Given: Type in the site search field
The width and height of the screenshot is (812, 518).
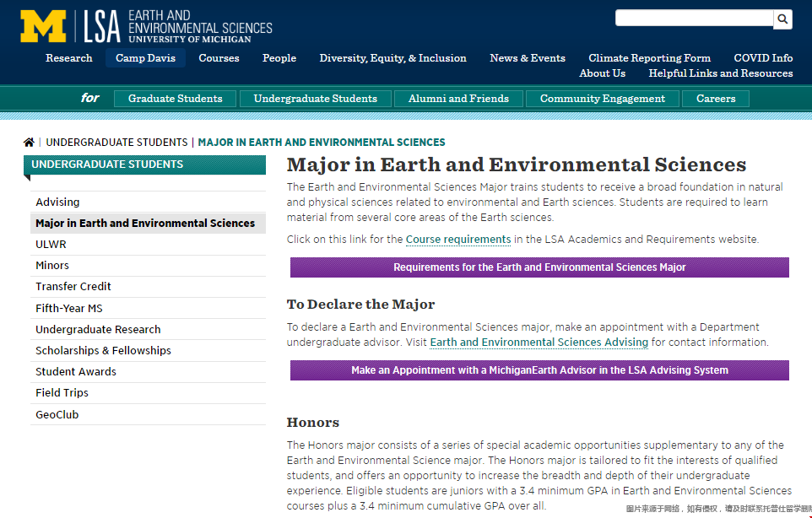Looking at the screenshot, I should click(x=693, y=19).
